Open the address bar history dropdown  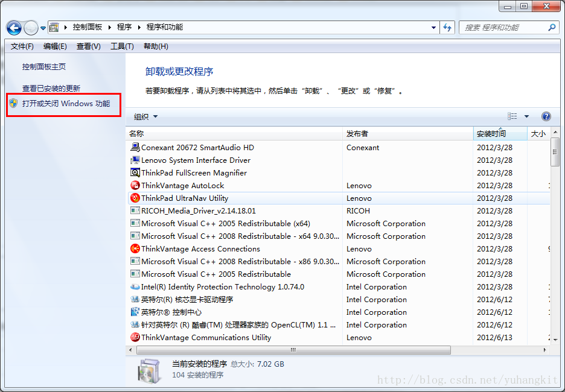click(x=433, y=28)
